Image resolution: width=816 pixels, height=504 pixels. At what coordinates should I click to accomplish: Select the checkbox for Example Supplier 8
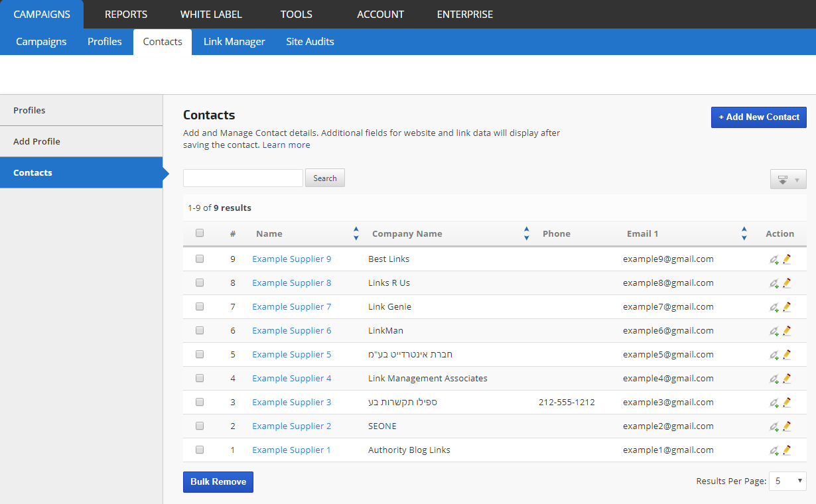click(x=200, y=283)
